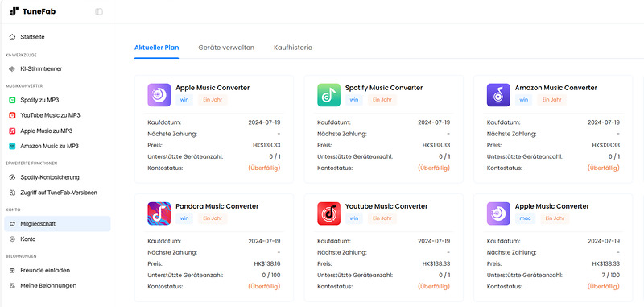Click Ein Jahr tag on Amazon Music Converter

(x=552, y=100)
